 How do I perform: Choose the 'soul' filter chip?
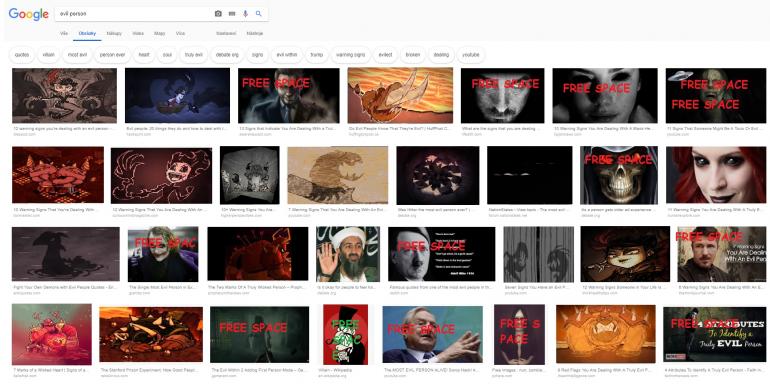tap(167, 55)
